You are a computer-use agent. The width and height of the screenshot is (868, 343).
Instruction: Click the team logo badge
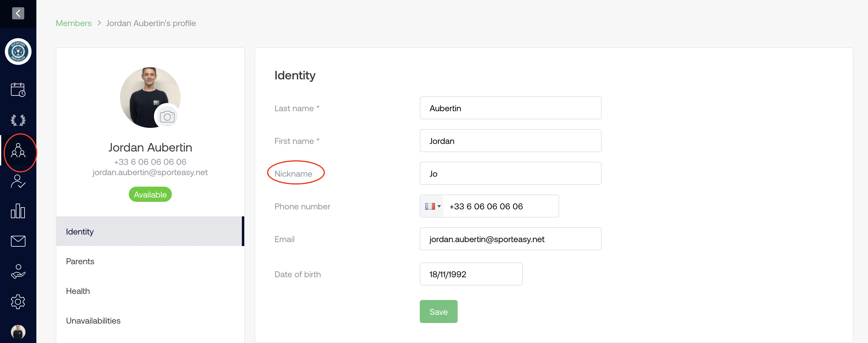click(18, 52)
